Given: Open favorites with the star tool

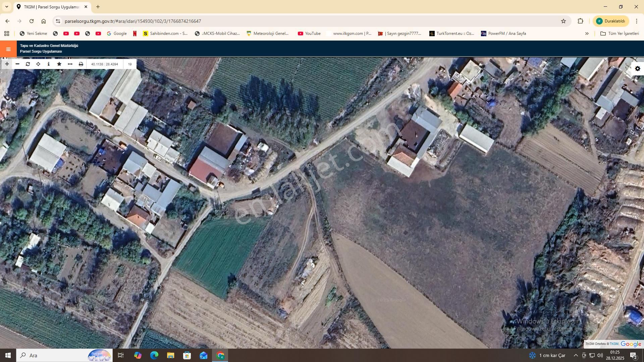Looking at the screenshot, I should [x=59, y=64].
